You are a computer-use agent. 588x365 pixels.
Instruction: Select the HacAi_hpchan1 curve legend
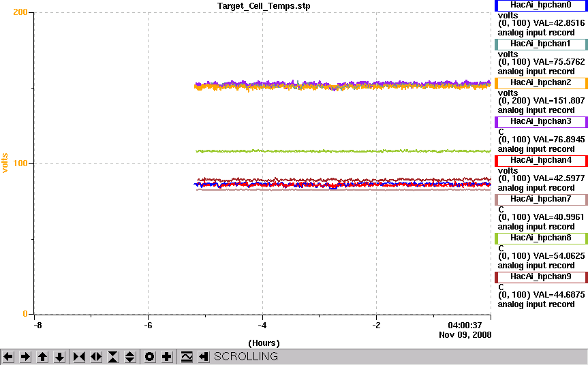pyautogui.click(x=541, y=44)
